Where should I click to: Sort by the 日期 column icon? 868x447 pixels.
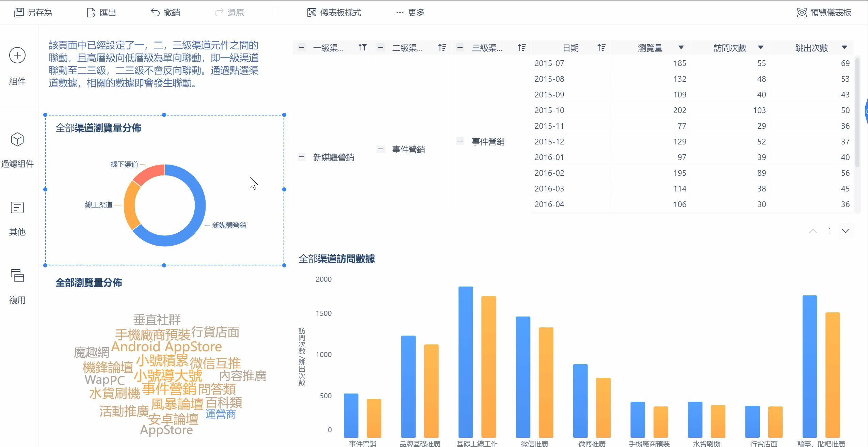tap(601, 47)
